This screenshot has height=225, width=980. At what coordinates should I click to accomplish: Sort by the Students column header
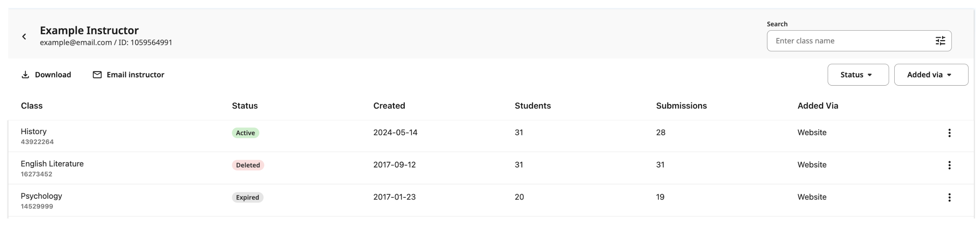[533, 106]
